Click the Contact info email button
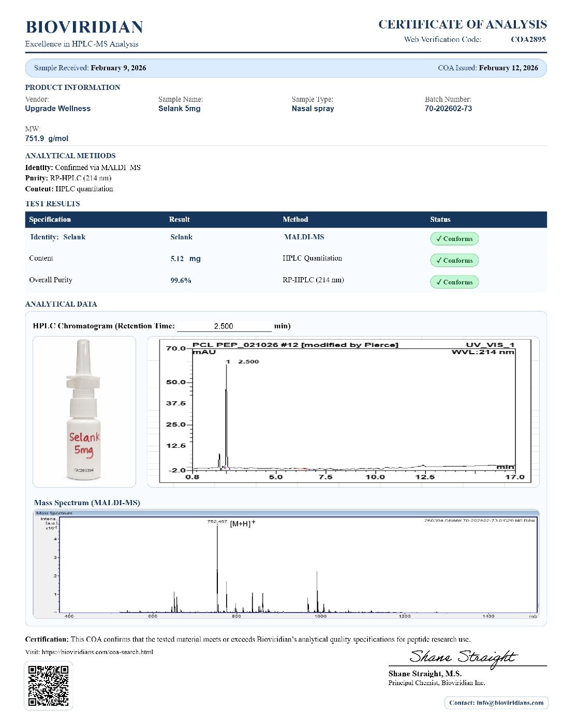 (x=496, y=703)
